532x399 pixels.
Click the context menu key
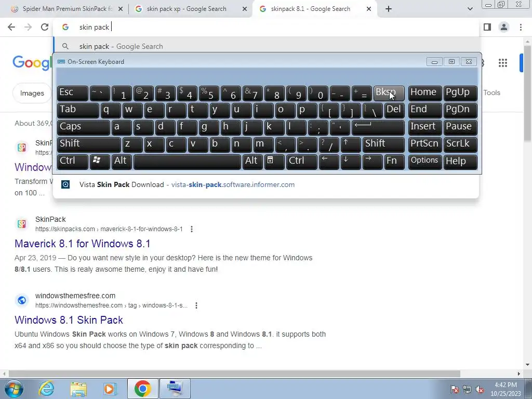274,162
